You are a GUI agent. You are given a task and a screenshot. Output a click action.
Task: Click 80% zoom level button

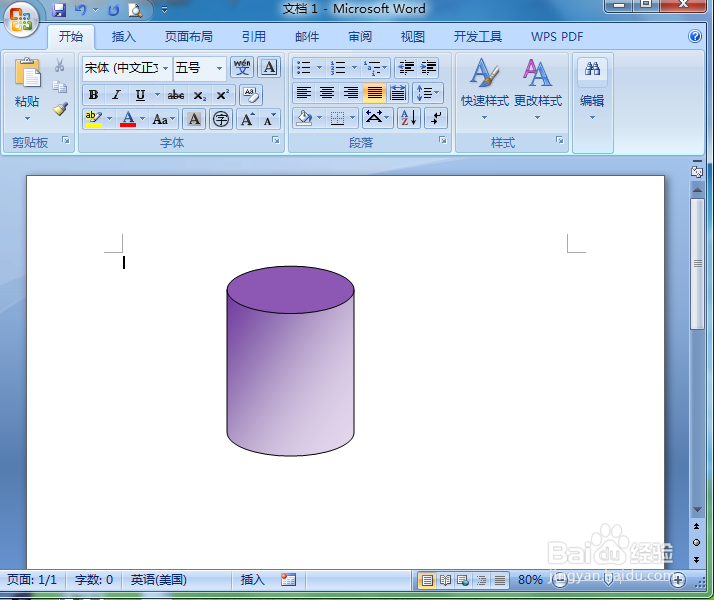(530, 580)
